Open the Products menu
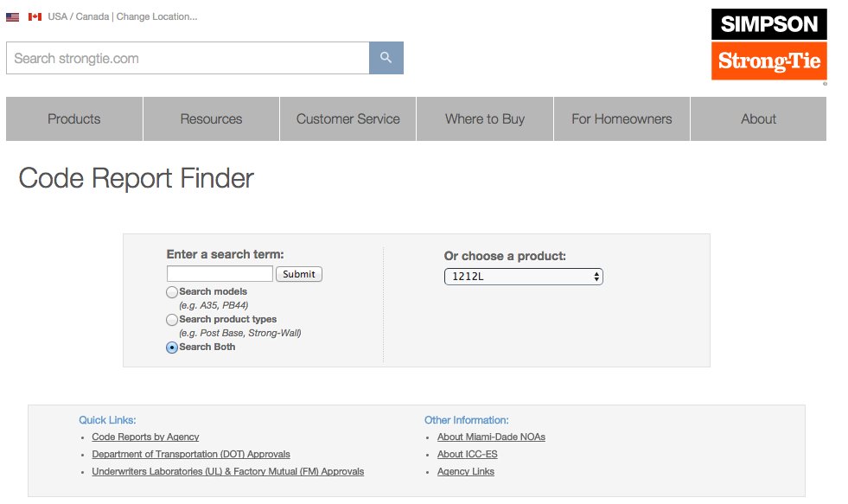 [74, 119]
